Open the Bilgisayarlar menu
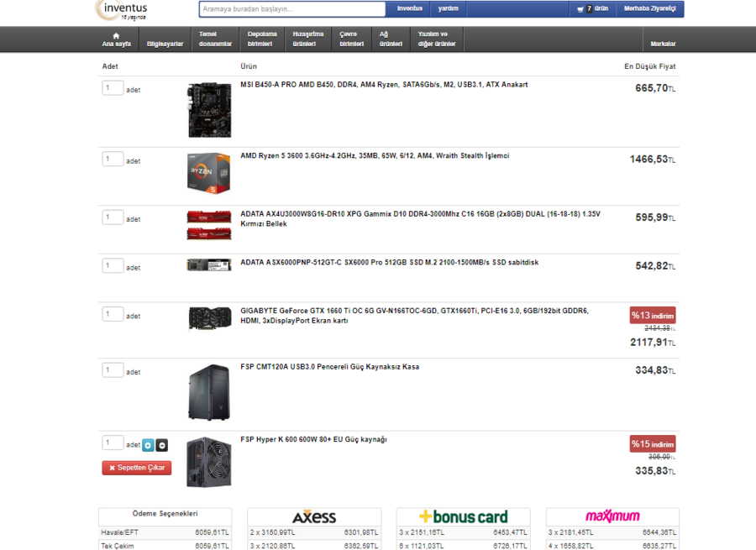This screenshot has width=756, height=550. 165,44
